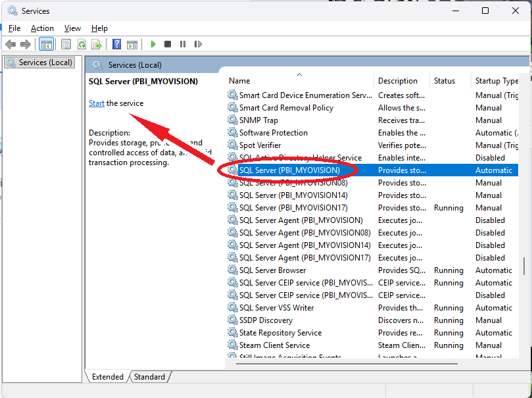Select the SQL Server Browser service name
This screenshot has width=532, height=398.
[272, 270]
